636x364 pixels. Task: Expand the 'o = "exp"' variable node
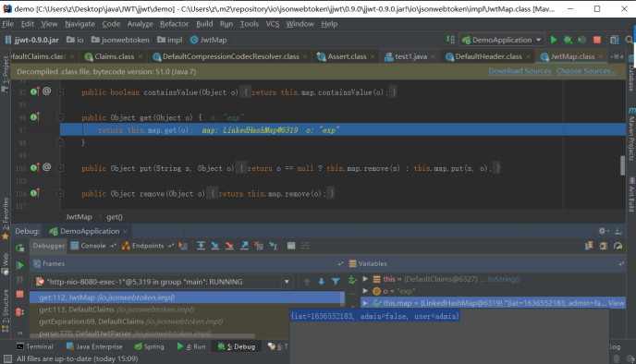[x=365, y=291]
